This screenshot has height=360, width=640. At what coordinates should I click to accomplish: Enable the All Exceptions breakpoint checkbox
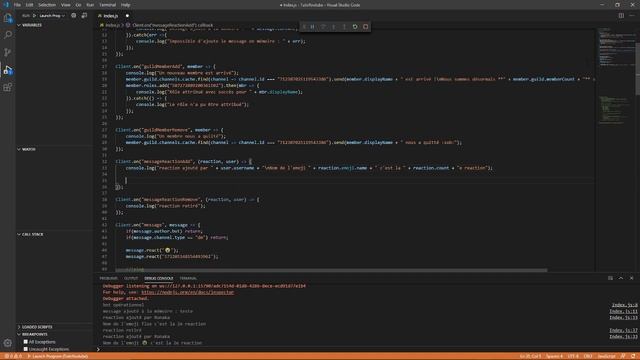(26, 342)
